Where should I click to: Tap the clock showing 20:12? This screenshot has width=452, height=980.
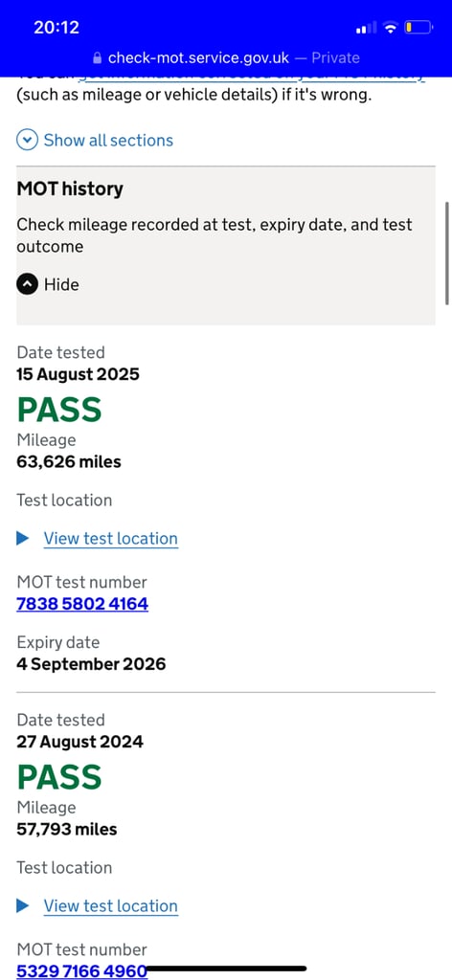click(x=56, y=28)
